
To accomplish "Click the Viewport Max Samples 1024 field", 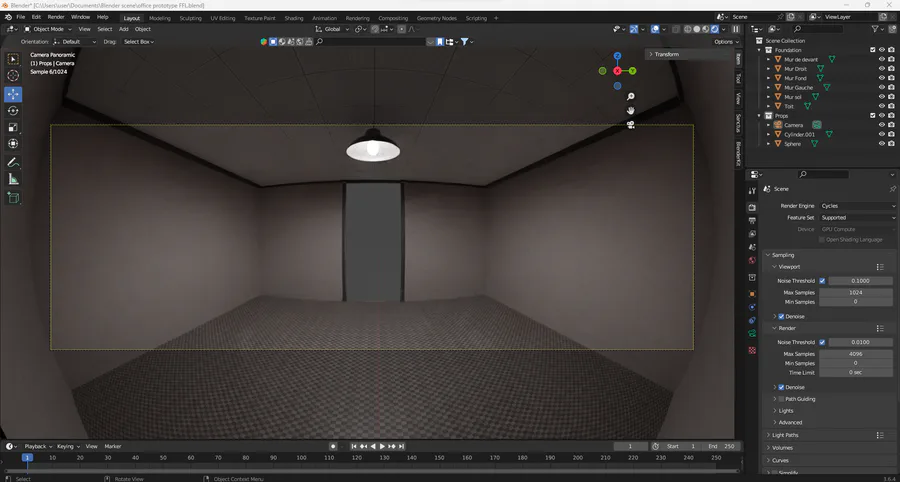I will tap(856, 293).
